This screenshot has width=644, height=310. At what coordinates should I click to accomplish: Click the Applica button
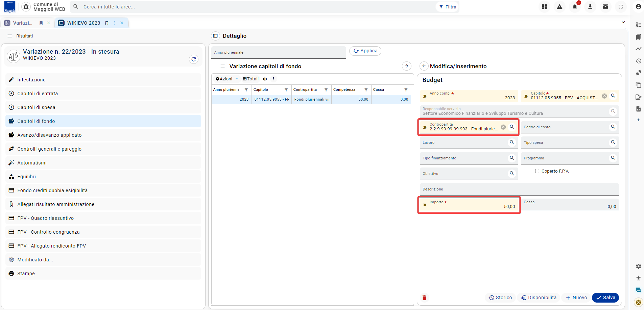(x=365, y=51)
